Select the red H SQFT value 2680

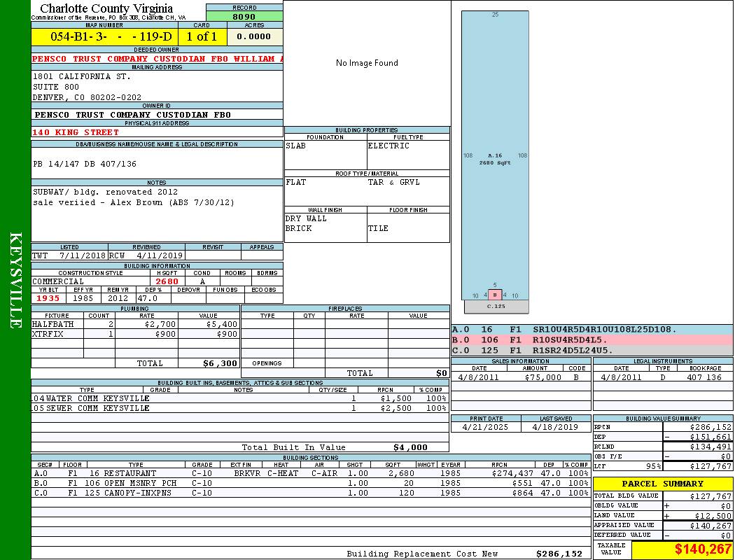[167, 281]
